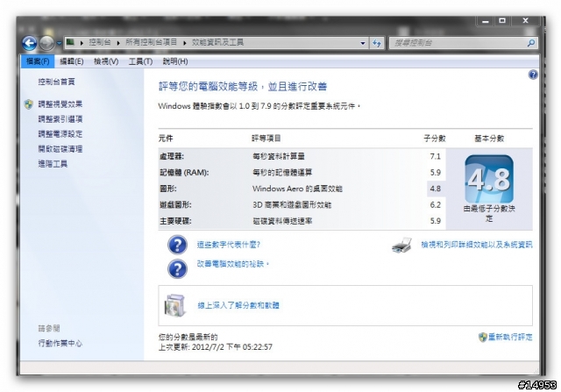The width and height of the screenshot is (561, 392).
Task: Open 這些數字代表什麼? link
Action: click(x=228, y=245)
